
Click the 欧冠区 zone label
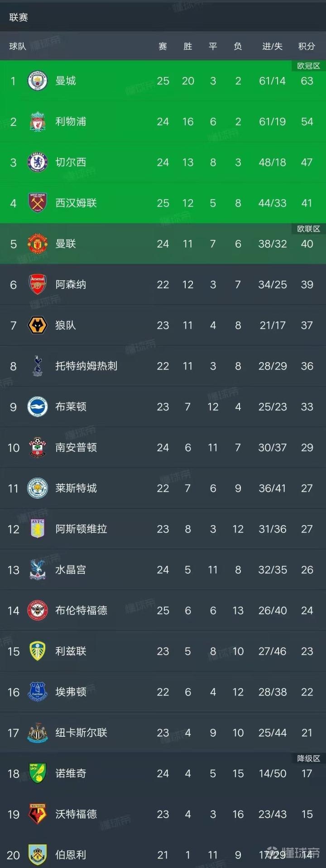point(308,66)
